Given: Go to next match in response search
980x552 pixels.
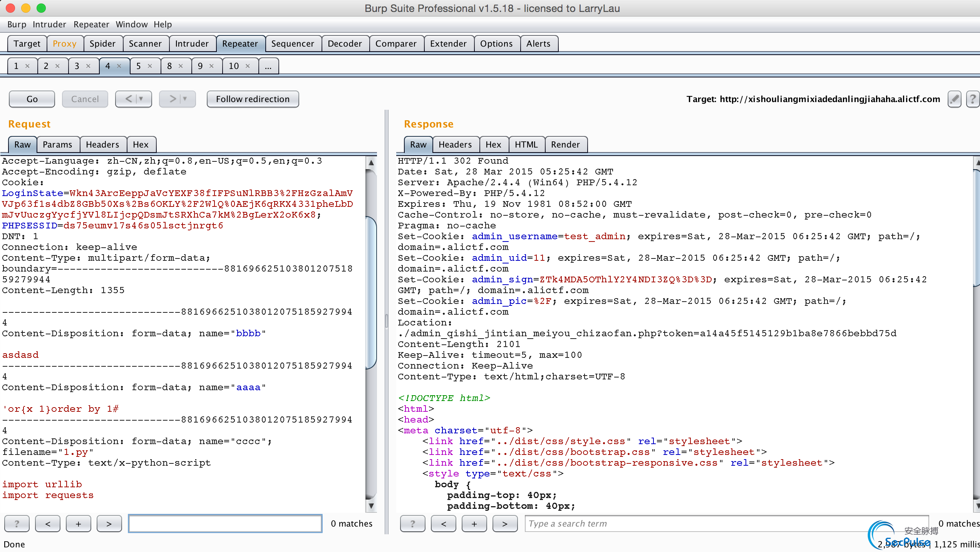Looking at the screenshot, I should pyautogui.click(x=505, y=523).
